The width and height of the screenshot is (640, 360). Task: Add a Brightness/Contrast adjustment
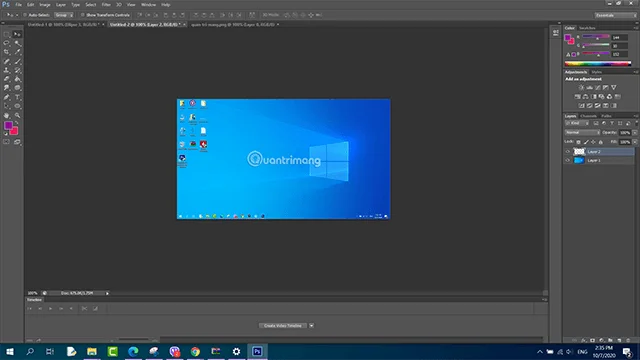(x=581, y=87)
